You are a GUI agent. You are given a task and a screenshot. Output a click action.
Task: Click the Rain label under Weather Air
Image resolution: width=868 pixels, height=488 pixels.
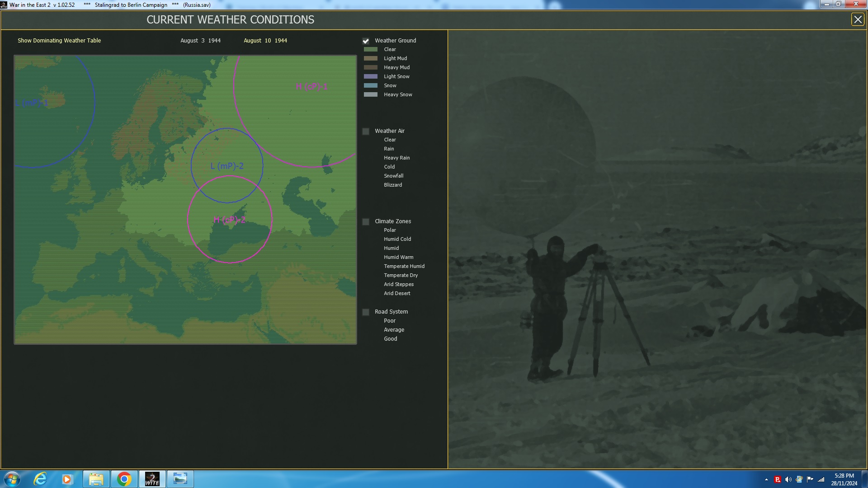[389, 149]
